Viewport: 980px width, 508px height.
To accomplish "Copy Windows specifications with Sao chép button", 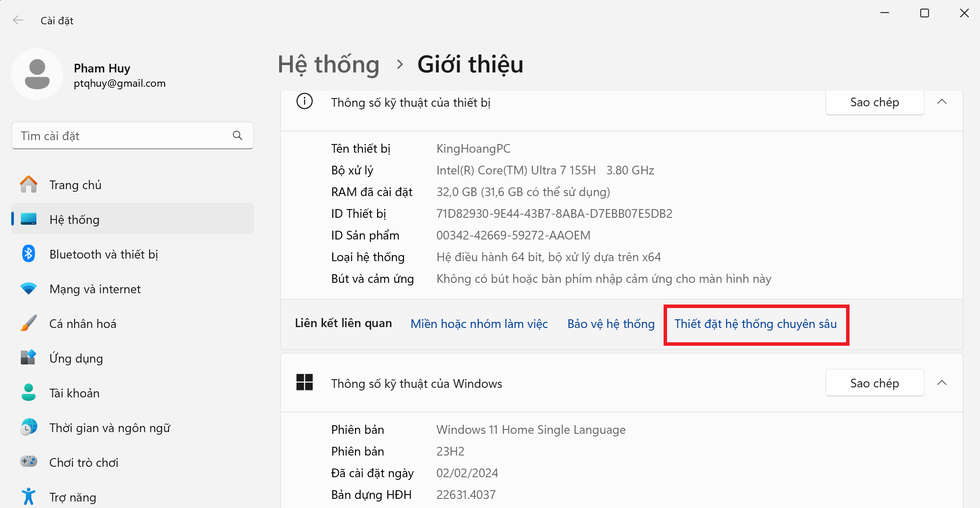I will [x=874, y=383].
